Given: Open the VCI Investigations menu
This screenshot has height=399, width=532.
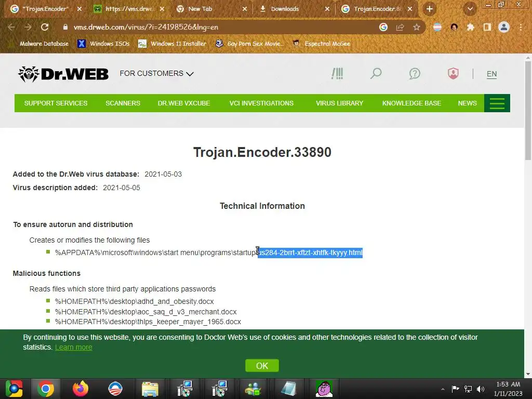Looking at the screenshot, I should coord(261,103).
